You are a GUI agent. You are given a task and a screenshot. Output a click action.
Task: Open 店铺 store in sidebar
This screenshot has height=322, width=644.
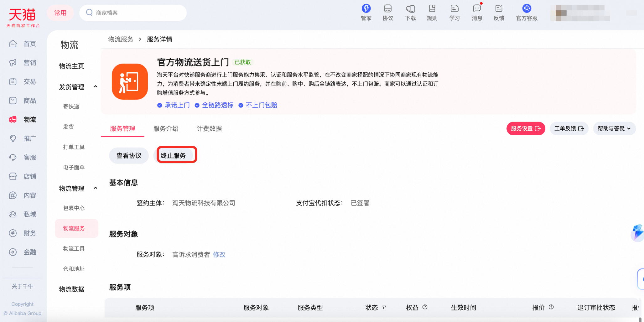pos(23,176)
